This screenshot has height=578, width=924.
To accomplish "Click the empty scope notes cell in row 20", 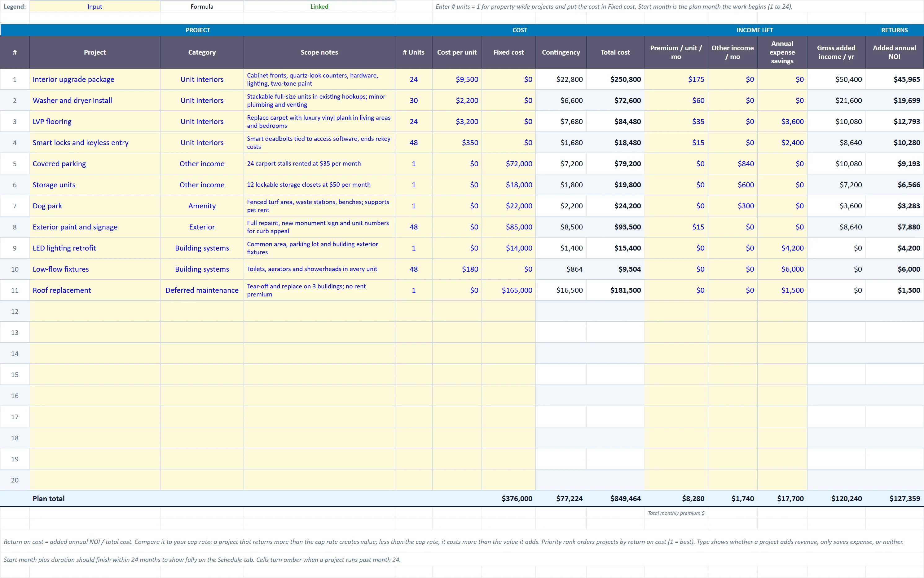I will point(319,480).
